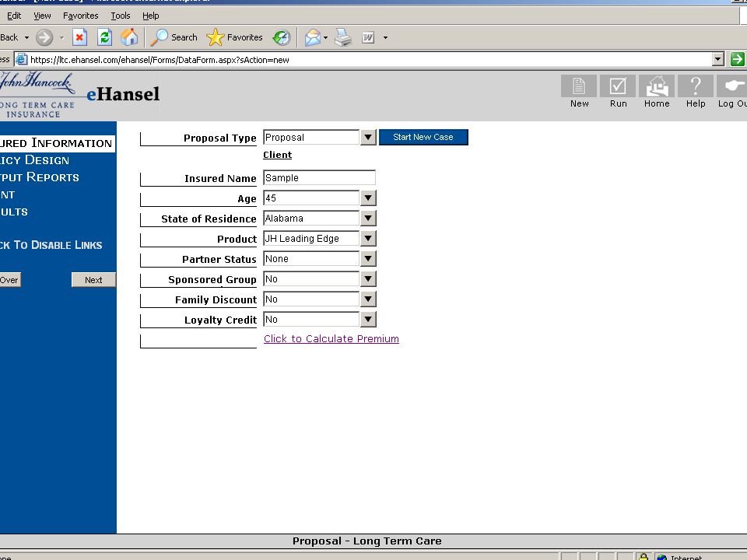Open the Family Discount dropdown
This screenshot has width=747, height=560.
click(x=368, y=299)
